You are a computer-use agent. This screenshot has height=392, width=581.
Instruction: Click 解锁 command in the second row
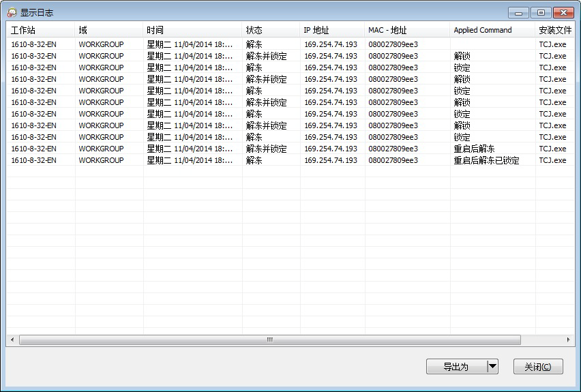pyautogui.click(x=462, y=56)
